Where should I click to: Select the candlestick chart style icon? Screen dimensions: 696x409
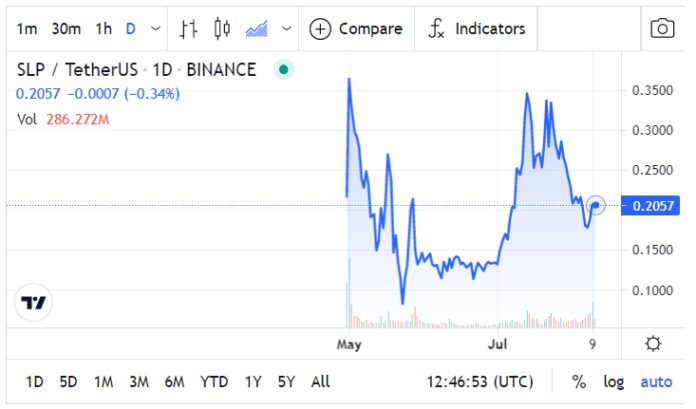[x=222, y=29]
